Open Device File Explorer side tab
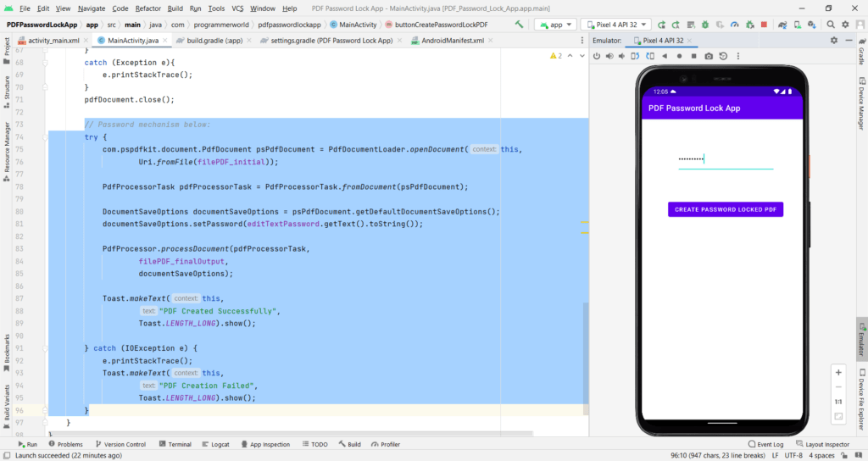This screenshot has width=868, height=461. tap(862, 400)
